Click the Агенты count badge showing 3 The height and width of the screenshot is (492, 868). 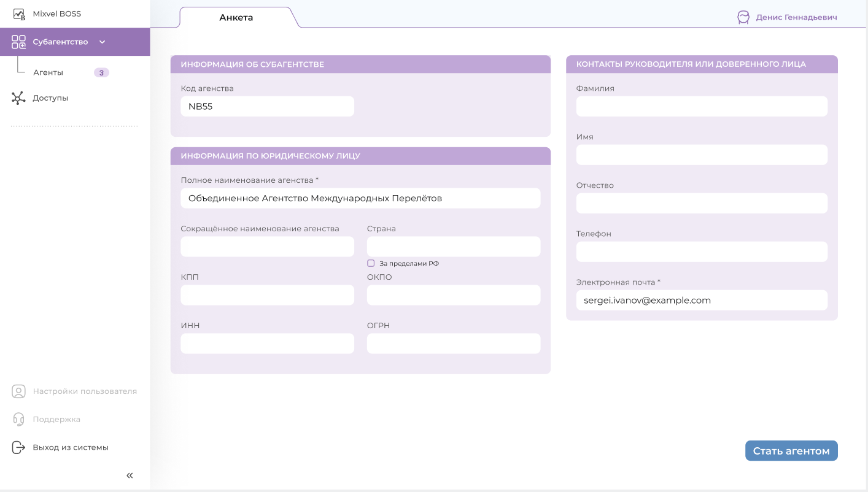pos(101,72)
